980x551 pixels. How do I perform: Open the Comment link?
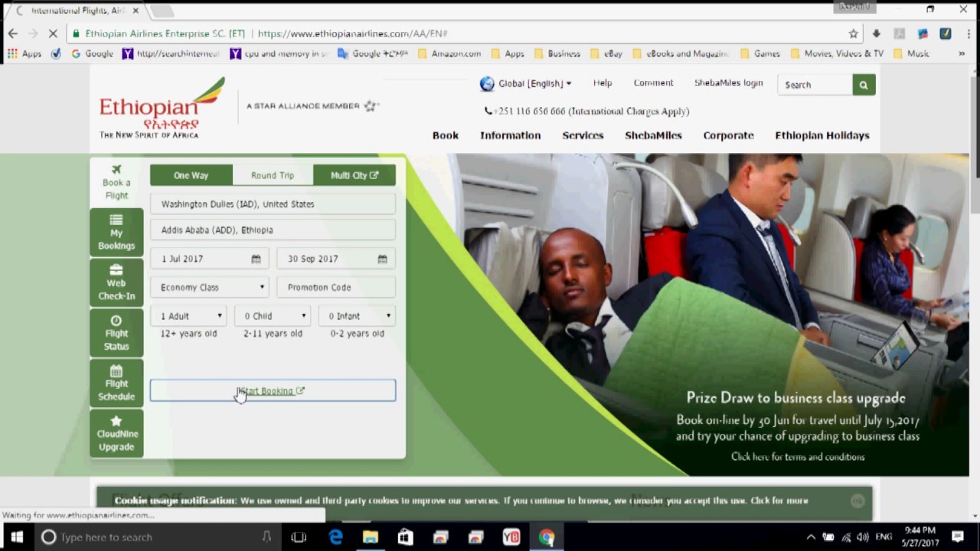(x=653, y=83)
